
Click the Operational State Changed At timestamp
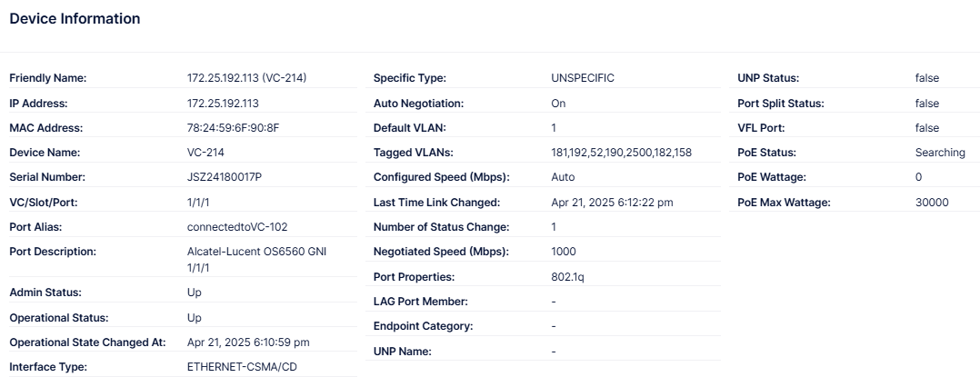tap(248, 342)
